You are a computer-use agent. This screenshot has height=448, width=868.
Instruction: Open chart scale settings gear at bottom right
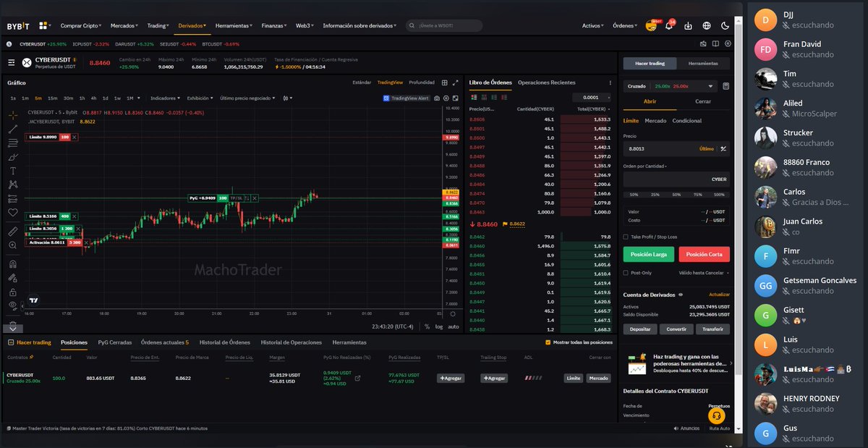(453, 313)
